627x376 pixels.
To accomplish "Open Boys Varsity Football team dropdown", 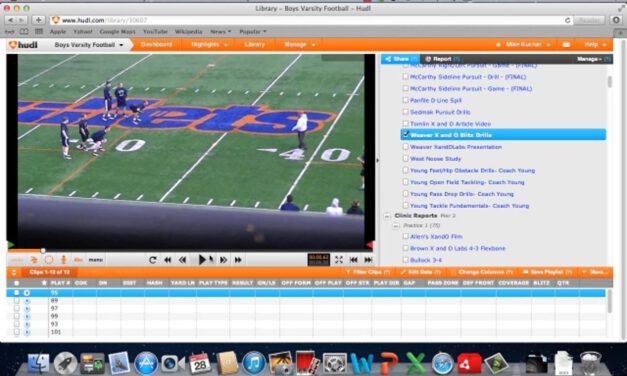I will 89,45.
